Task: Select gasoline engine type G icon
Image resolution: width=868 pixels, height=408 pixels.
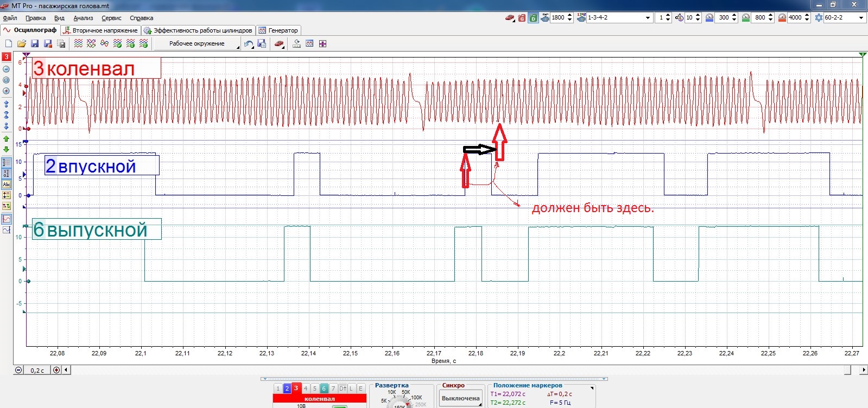Action: 522,18
